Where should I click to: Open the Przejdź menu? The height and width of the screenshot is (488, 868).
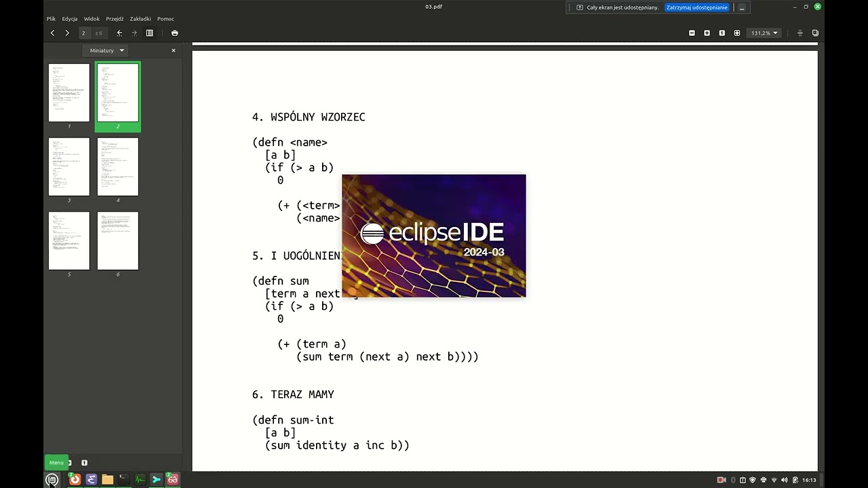coord(115,19)
